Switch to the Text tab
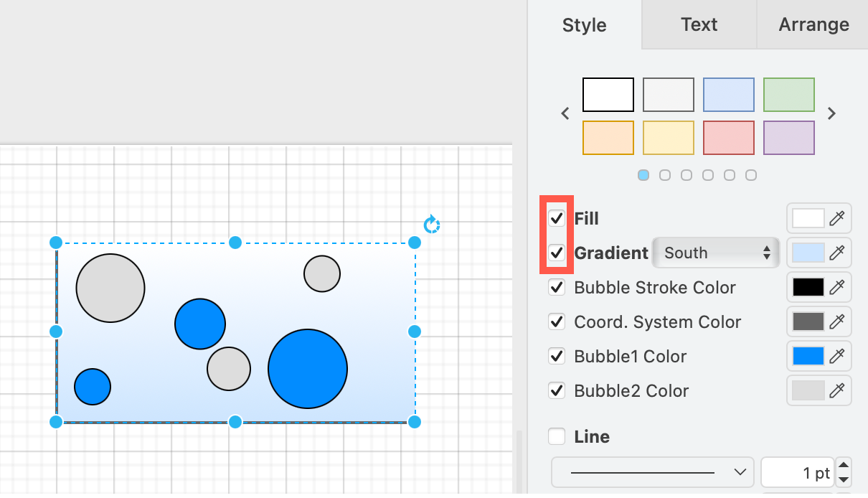This screenshot has width=868, height=498. coord(698,24)
